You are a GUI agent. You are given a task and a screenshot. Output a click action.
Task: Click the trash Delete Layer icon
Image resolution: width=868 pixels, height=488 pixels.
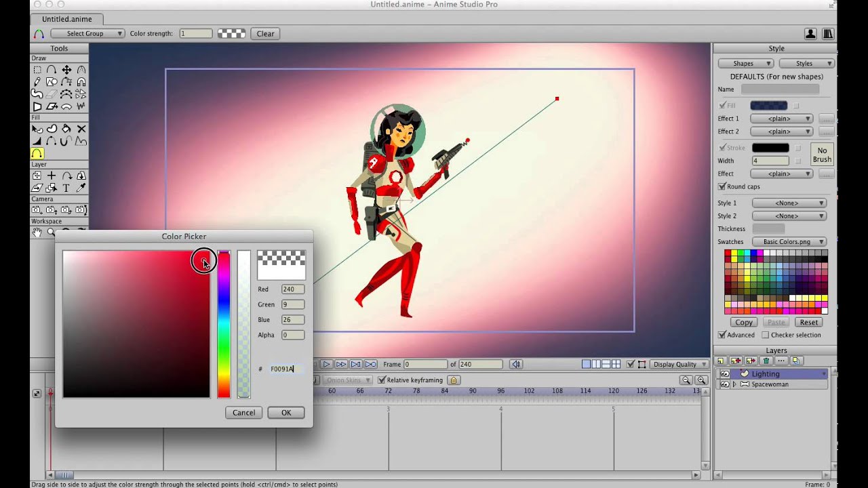pos(766,361)
